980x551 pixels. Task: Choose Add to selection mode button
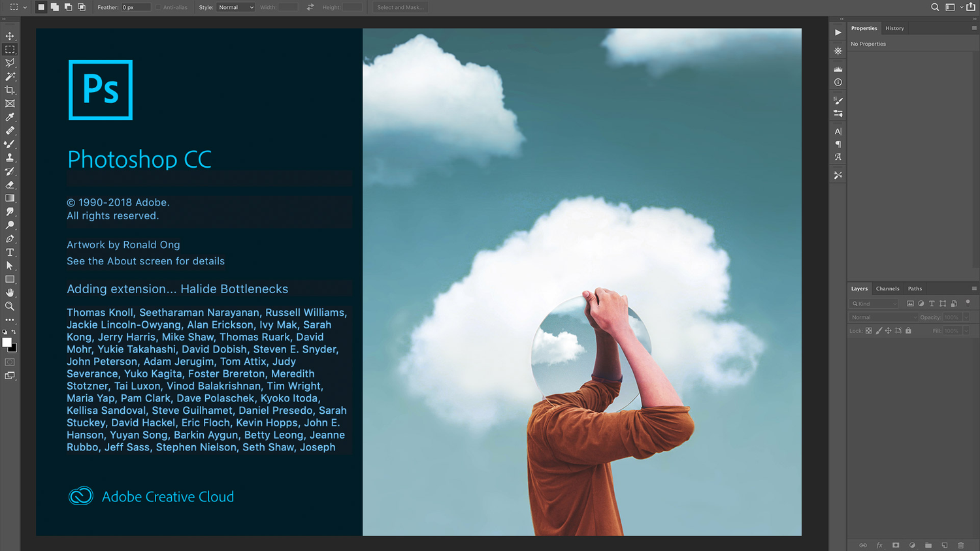pyautogui.click(x=55, y=7)
